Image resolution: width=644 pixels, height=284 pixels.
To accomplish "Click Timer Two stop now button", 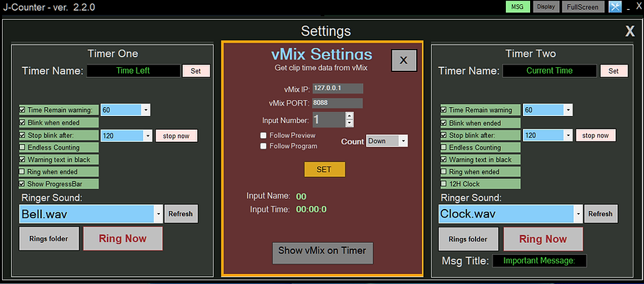I will pos(596,136).
